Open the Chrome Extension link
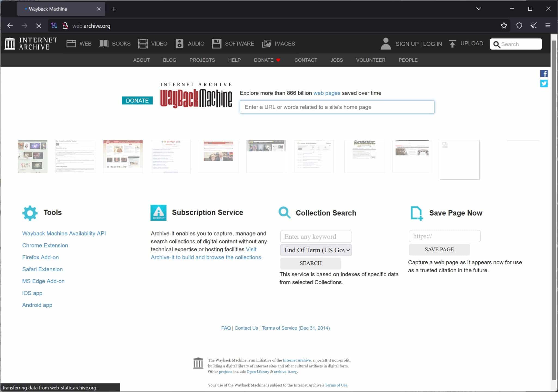Screen dimensions: 558x392 [45, 245]
